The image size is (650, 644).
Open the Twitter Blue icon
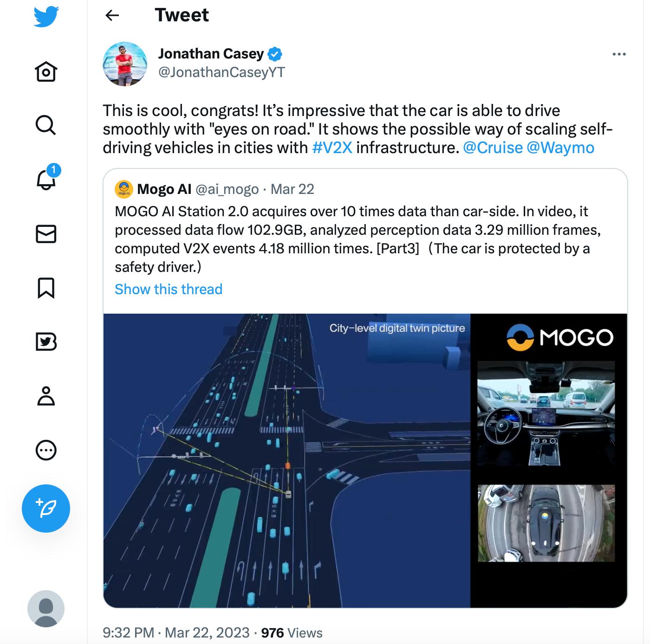pos(46,342)
